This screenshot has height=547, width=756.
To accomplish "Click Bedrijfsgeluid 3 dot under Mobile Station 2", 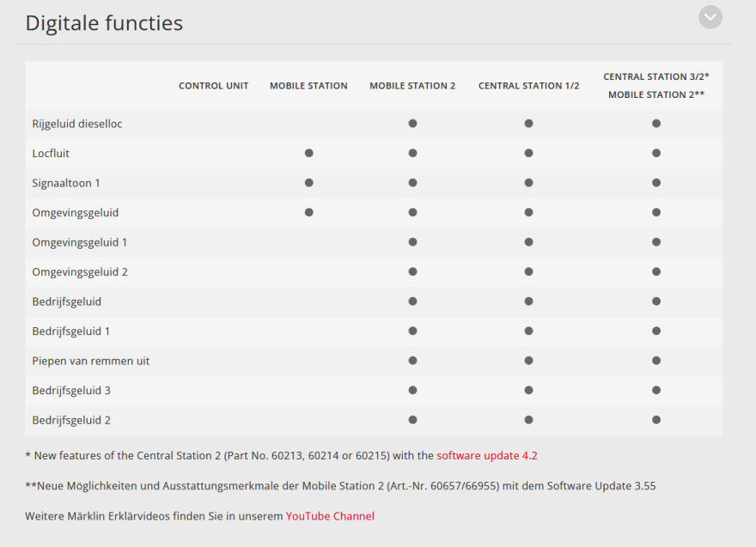I will pos(412,391).
